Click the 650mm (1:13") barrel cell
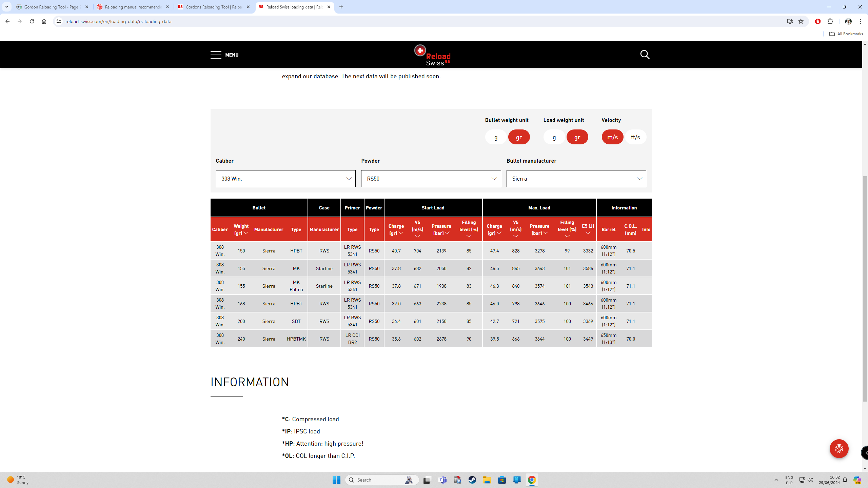Viewport: 868px width, 488px height. [x=608, y=339]
